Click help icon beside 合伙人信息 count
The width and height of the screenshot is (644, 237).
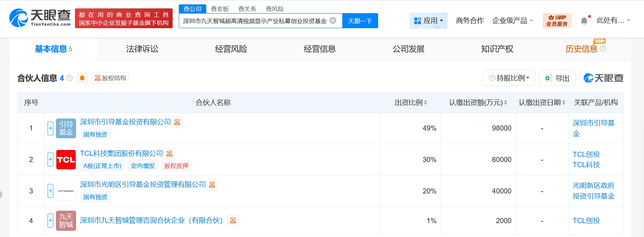point(69,78)
